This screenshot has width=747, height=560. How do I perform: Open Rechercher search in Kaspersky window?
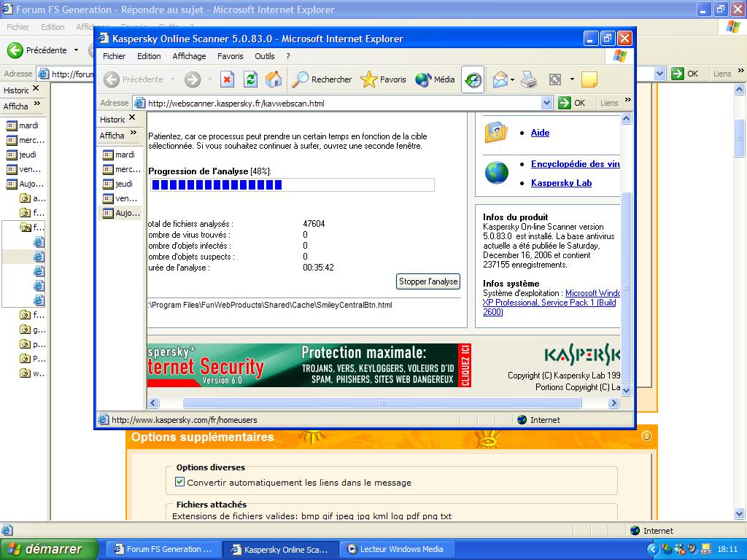coord(322,79)
